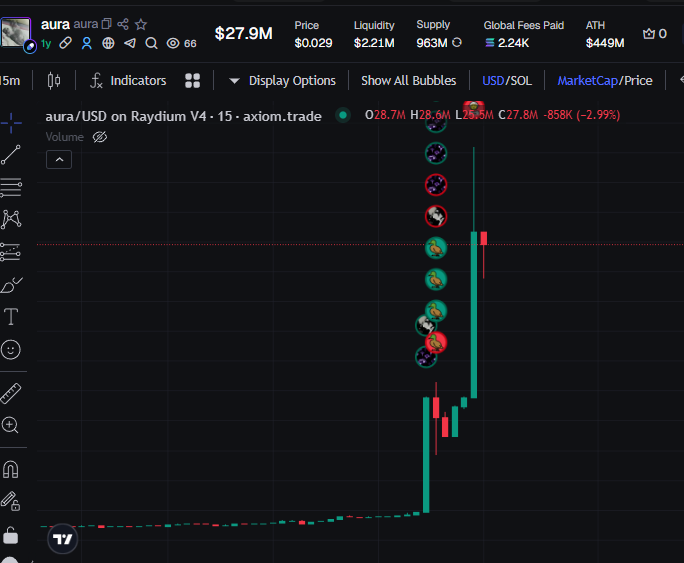
Task: Select the 15m timeframe
Action: pyautogui.click(x=10, y=81)
